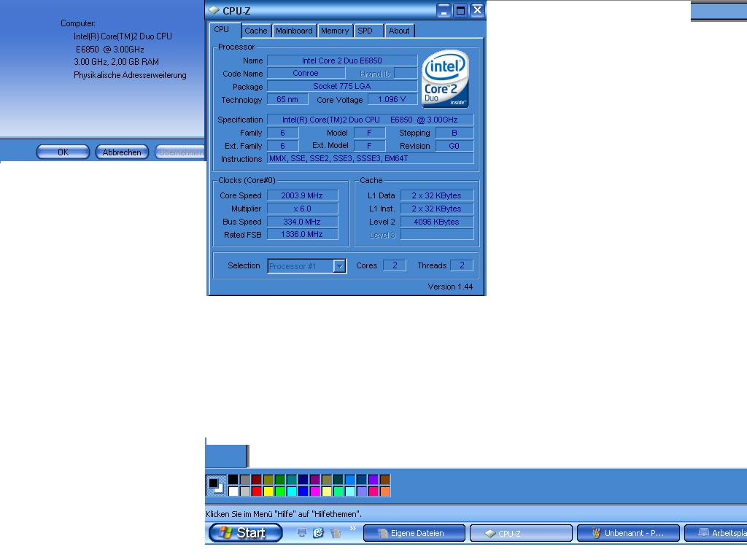Click the Name field 'Intel Core 2 Duo E6850'
Image resolution: width=747 pixels, height=560 pixels.
[x=342, y=61]
